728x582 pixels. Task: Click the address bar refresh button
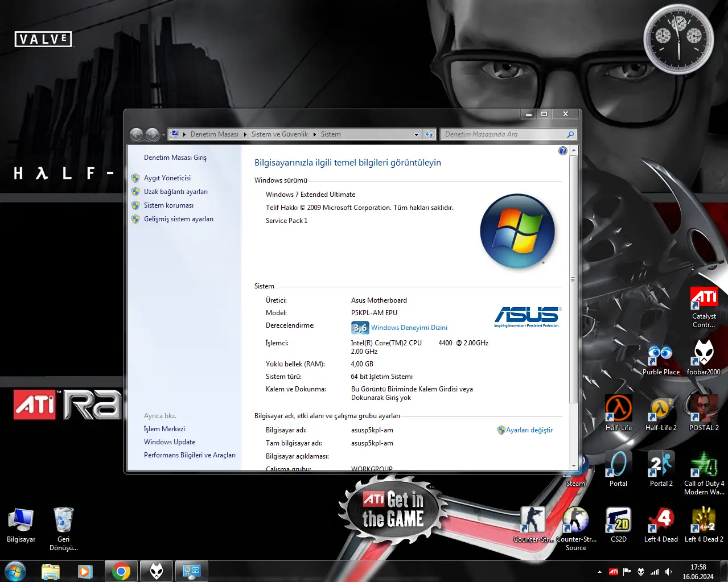click(429, 135)
